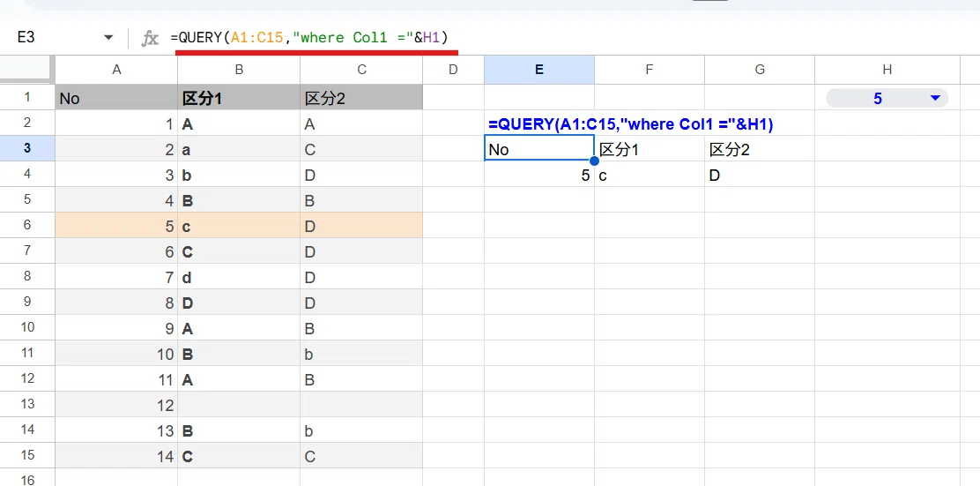Click the fx function icon in formula bar
The width and height of the screenshot is (980, 486).
150,39
